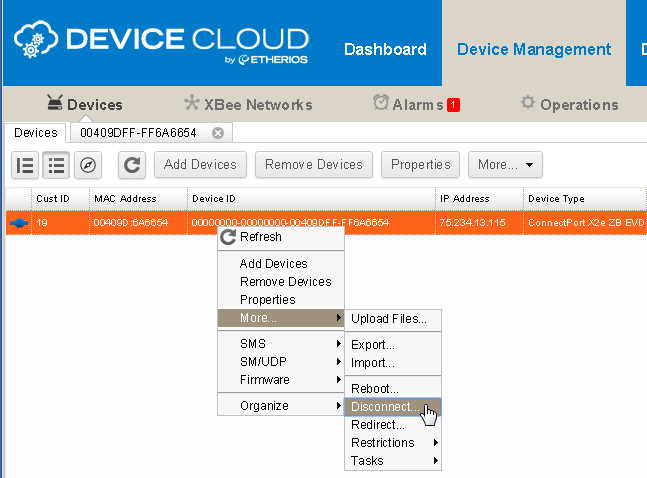The image size is (647, 478).
Task: Click the compass map view icon
Action: point(88,165)
